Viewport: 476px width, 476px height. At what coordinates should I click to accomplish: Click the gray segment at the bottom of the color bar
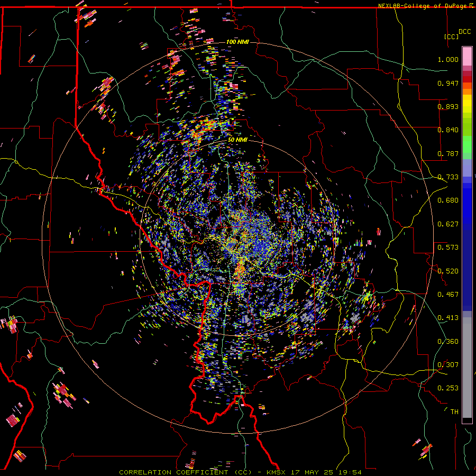[x=467, y=368]
